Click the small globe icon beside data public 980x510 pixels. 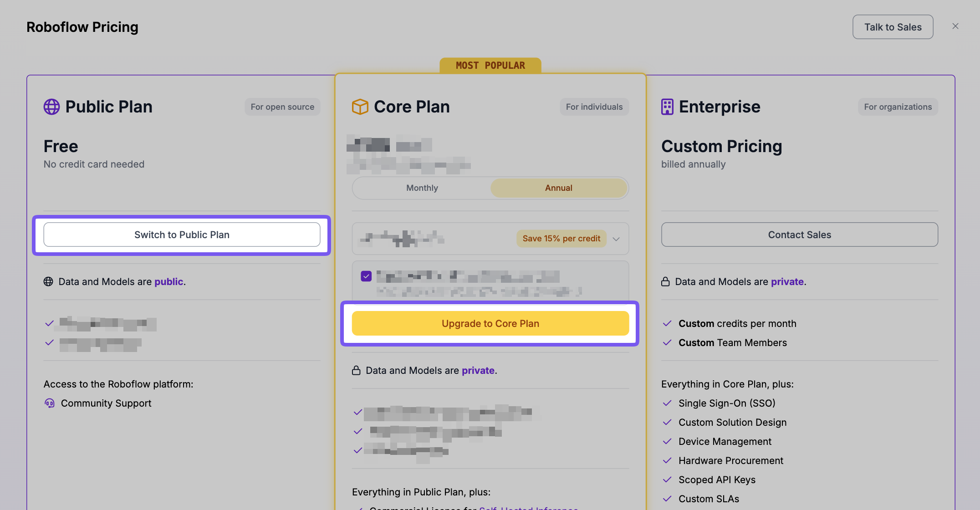(x=48, y=282)
